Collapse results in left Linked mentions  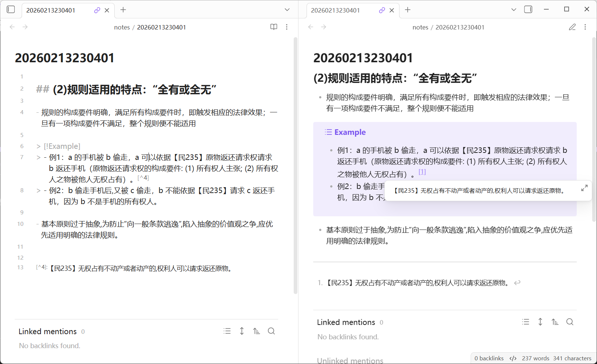(x=227, y=331)
